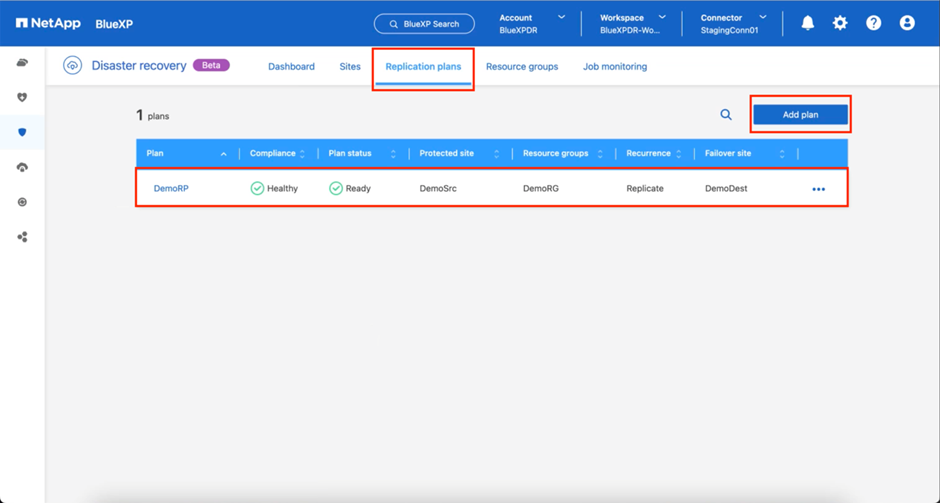Expand the Connector dropdown

pyautogui.click(x=763, y=17)
